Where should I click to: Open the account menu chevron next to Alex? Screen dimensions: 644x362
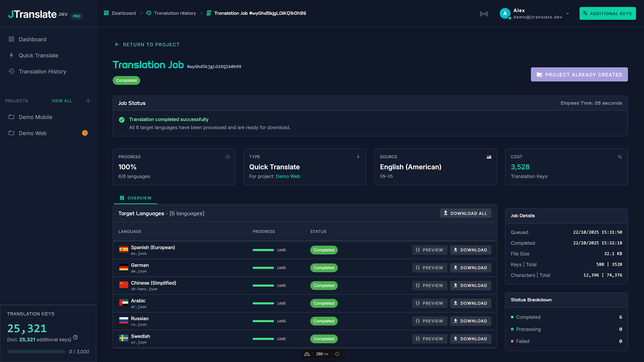coord(567,14)
